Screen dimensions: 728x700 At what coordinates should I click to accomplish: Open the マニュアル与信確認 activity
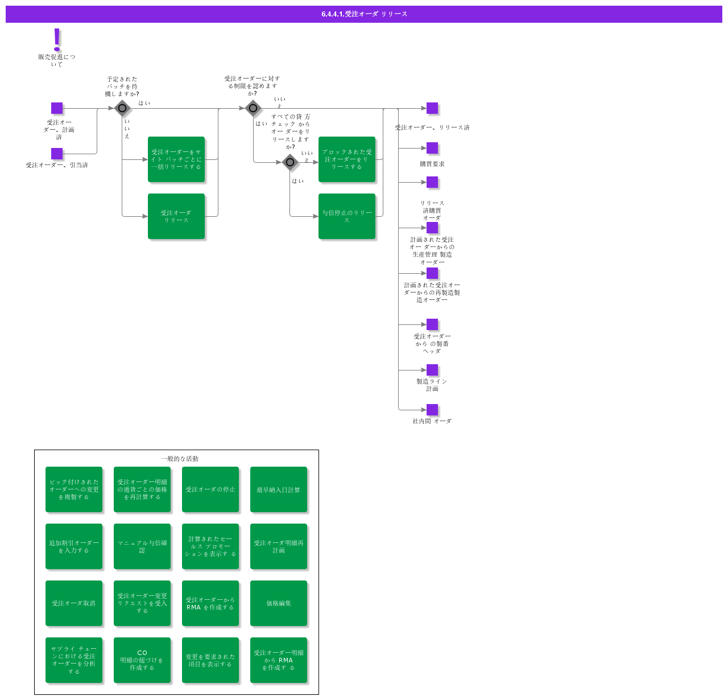142,546
